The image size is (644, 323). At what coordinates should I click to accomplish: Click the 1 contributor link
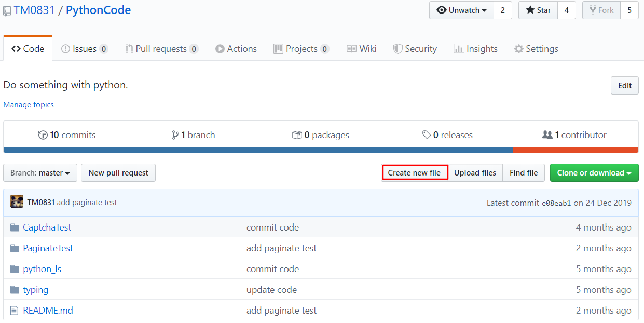tap(574, 135)
